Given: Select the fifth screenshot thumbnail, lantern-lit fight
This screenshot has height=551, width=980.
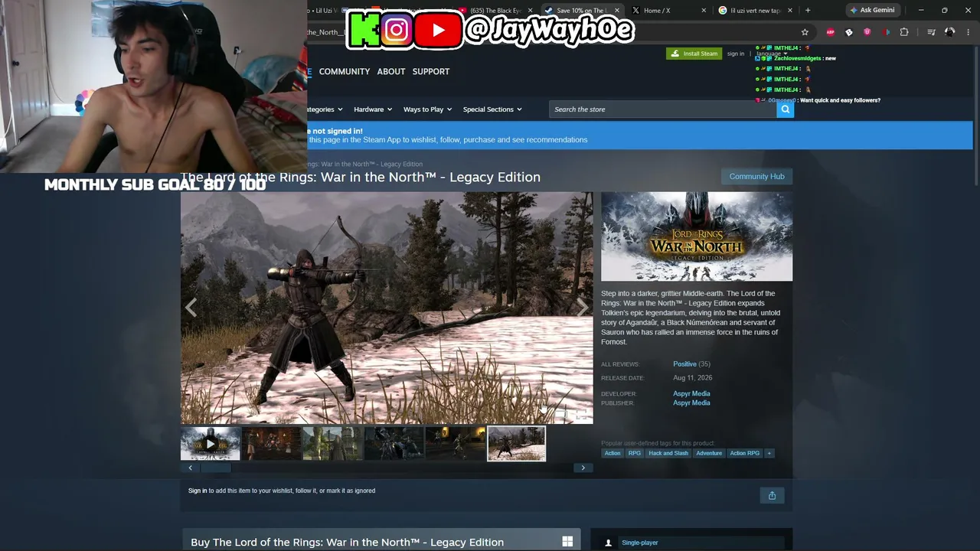Looking at the screenshot, I should click(x=456, y=444).
